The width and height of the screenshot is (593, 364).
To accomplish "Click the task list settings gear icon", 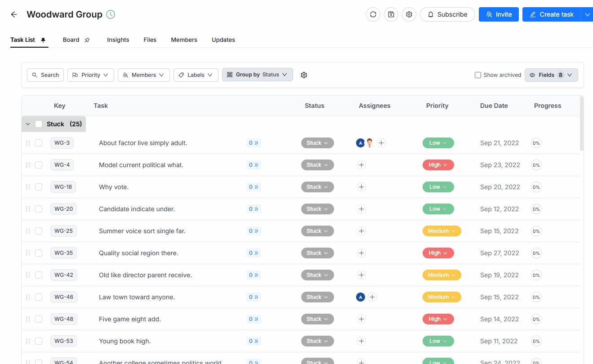I will click(304, 75).
